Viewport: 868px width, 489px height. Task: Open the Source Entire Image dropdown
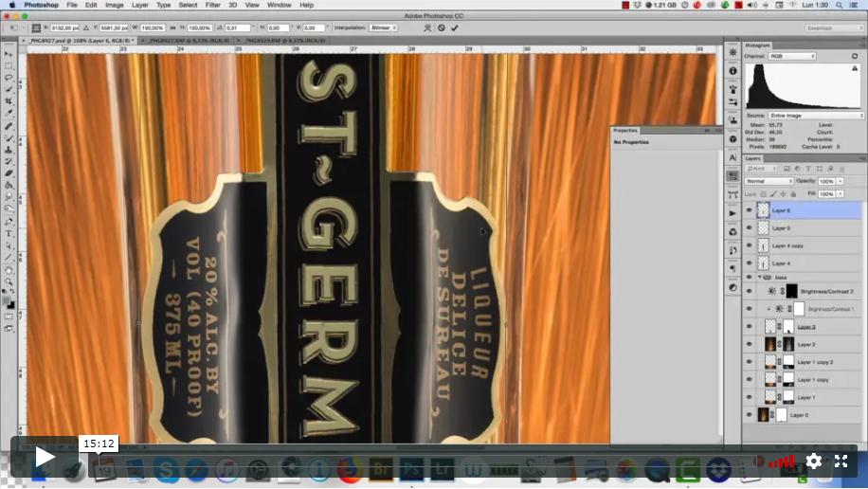[x=816, y=116]
